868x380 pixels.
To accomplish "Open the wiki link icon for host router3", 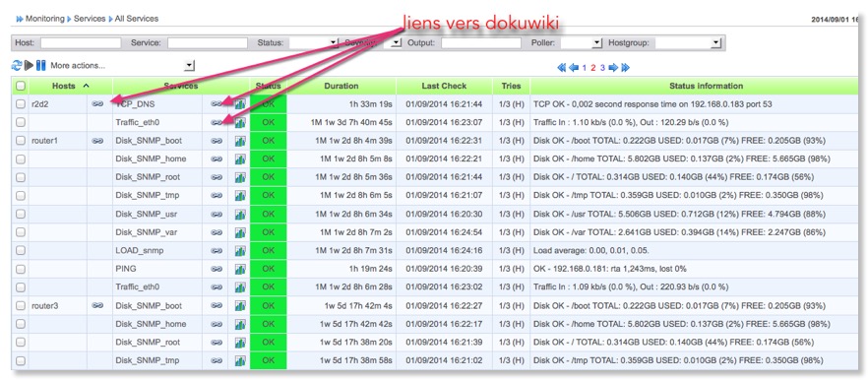I will 98,305.
